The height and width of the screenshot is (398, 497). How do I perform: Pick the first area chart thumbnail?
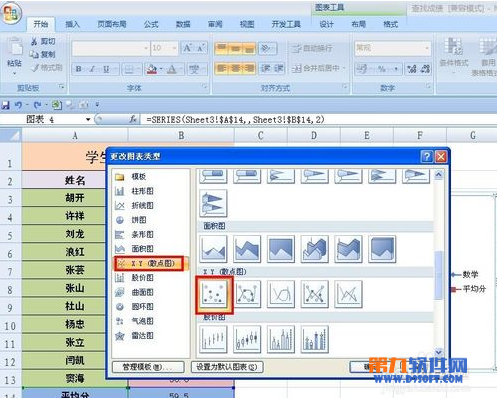(213, 249)
